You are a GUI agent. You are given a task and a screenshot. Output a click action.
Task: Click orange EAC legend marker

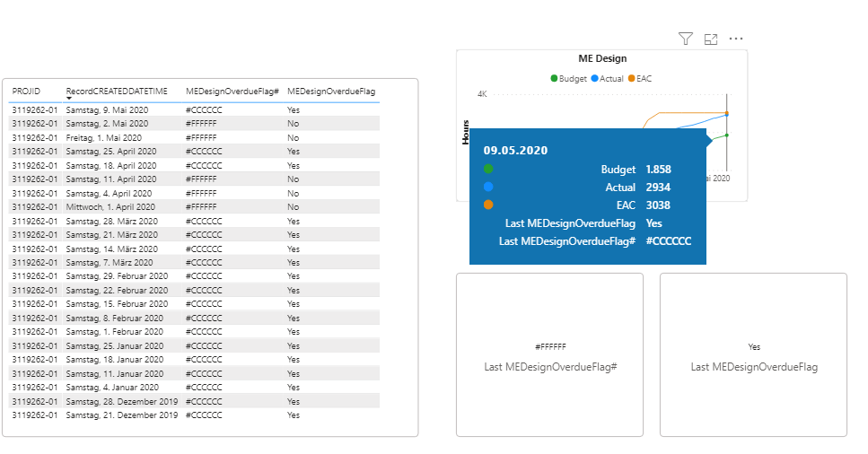632,79
